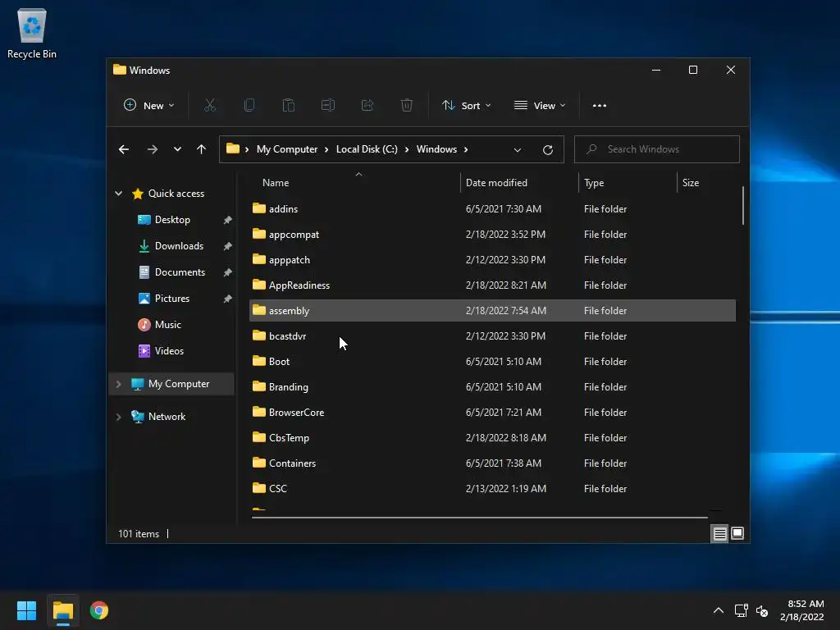840x630 pixels.
Task: Open the Sort options dropdown
Action: pos(466,106)
